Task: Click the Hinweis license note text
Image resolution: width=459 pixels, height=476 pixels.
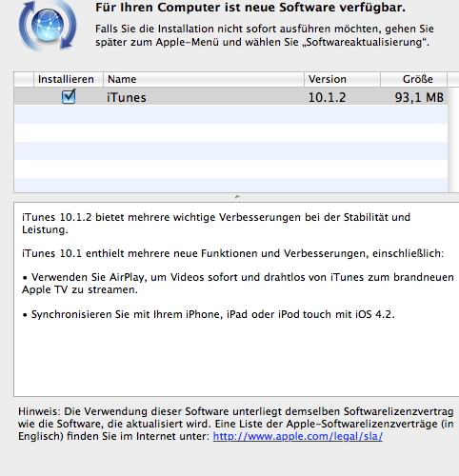Action: coord(236,424)
